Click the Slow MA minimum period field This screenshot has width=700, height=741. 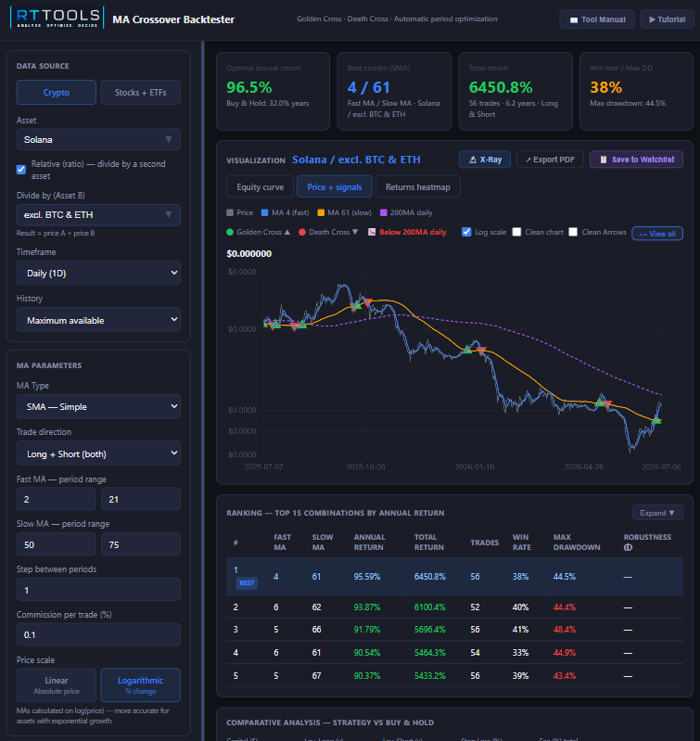tap(57, 544)
